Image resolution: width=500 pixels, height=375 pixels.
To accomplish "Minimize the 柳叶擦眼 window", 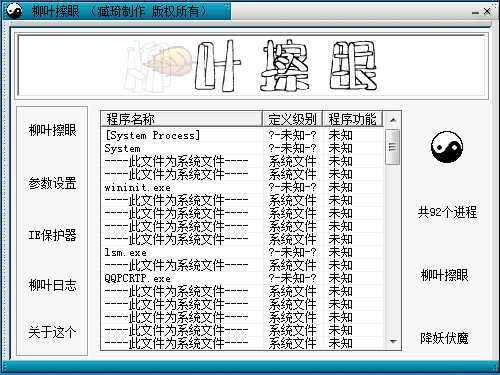I will pos(475,12).
